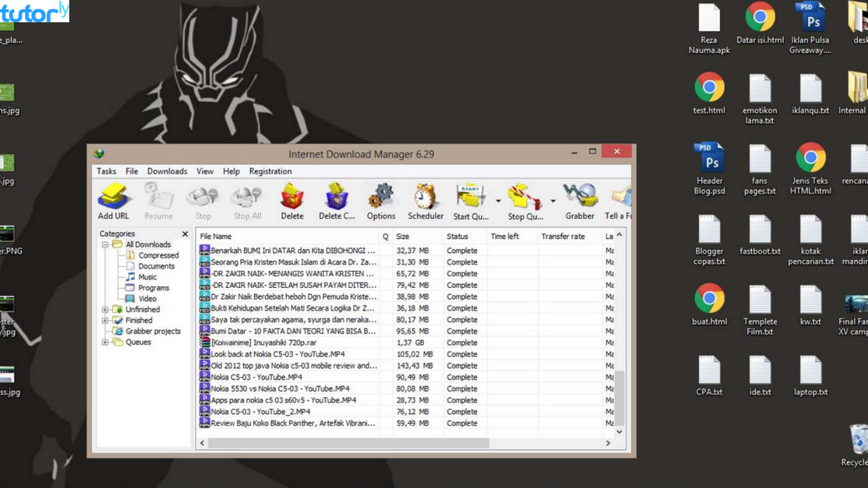868x488 pixels.
Task: Select the emotikon lama.txt desktop icon
Action: click(x=760, y=99)
